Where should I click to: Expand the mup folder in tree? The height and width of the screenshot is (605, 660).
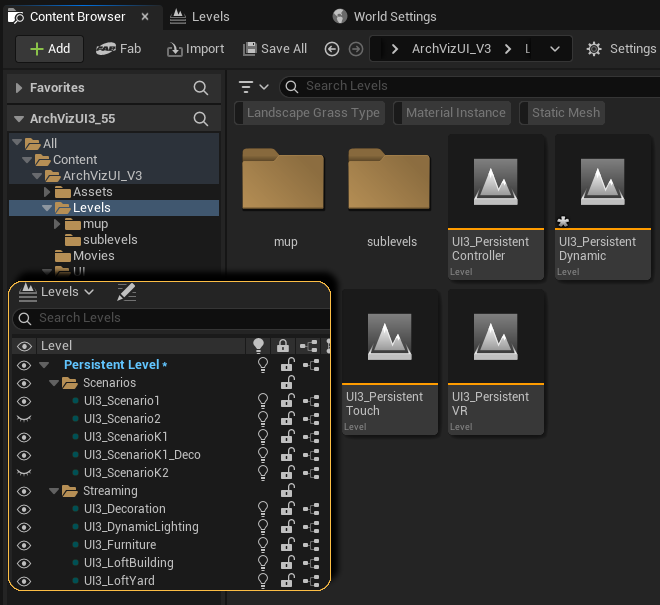tap(57, 224)
